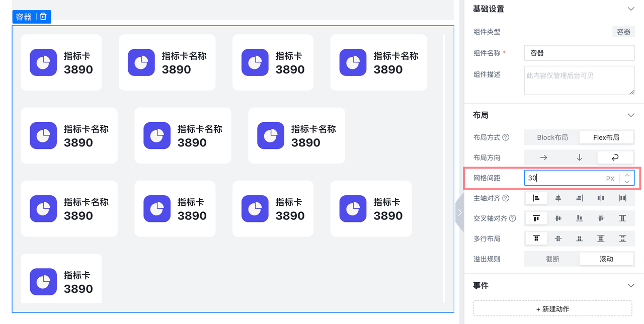
Task: Open the help tooltip next to 布局方式
Action: coord(506,137)
